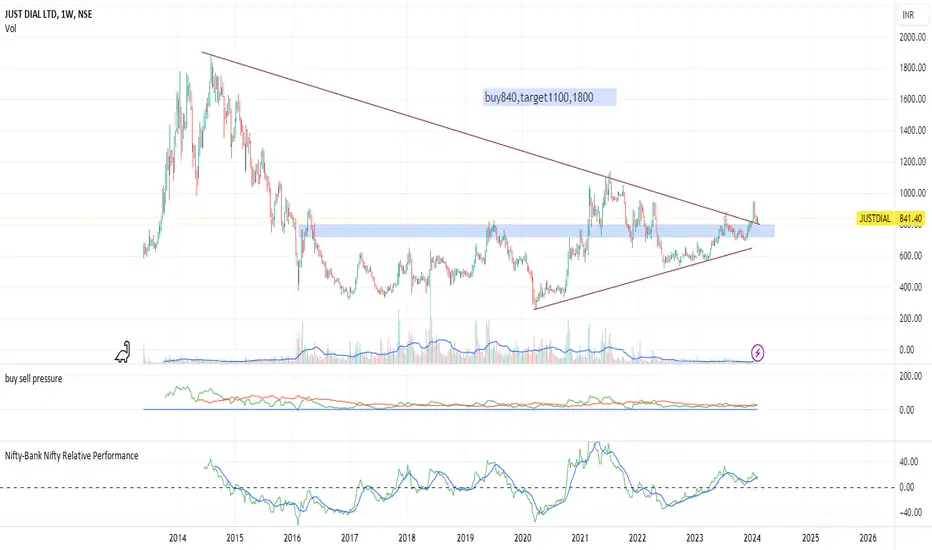Click the 2016 label on the time axis
This screenshot has width=932, height=550.
pyautogui.click(x=292, y=538)
